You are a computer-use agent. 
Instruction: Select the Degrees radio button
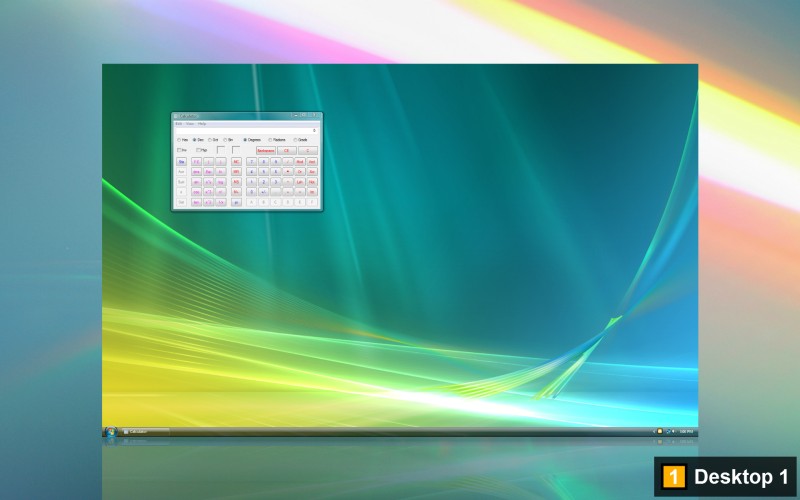(x=252, y=140)
